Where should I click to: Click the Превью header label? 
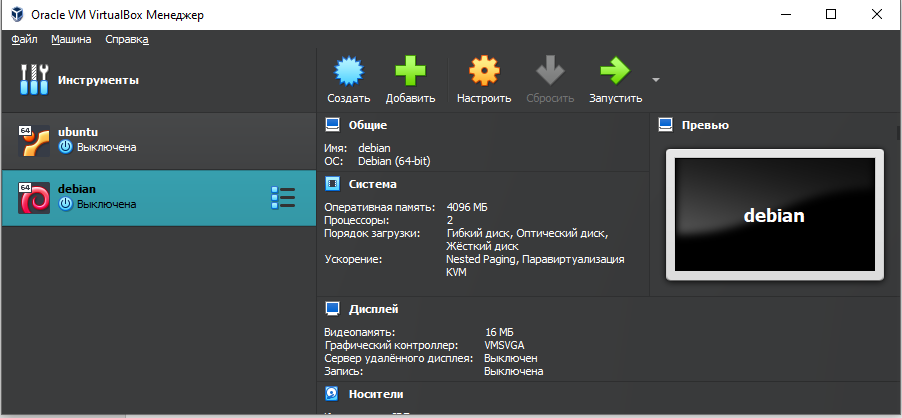tap(705, 125)
